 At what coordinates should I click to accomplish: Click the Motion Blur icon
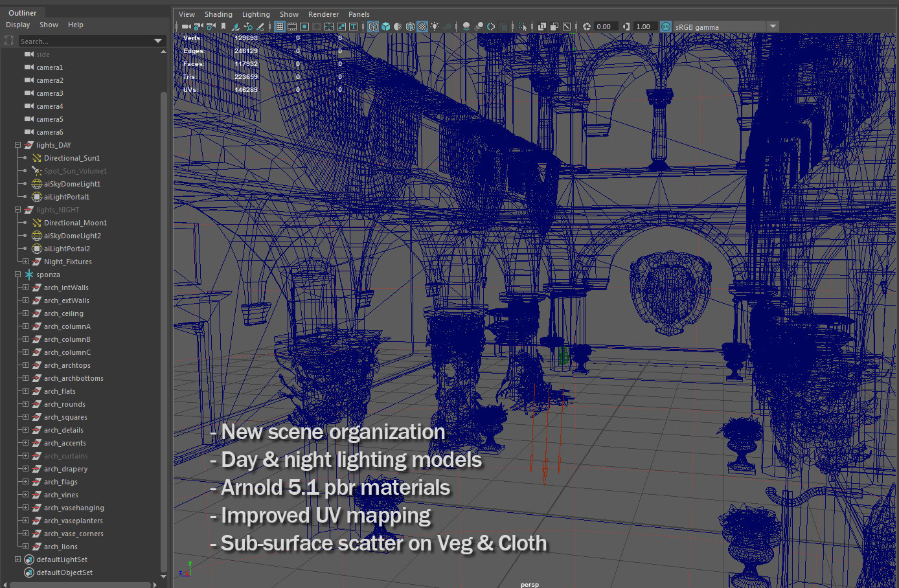pos(479,27)
